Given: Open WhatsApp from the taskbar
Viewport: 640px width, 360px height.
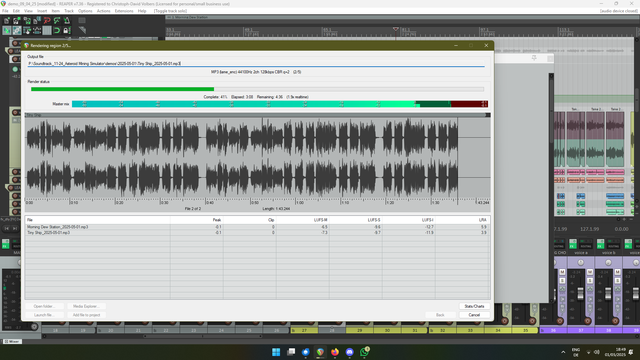Looking at the screenshot, I should pyautogui.click(x=364, y=352).
